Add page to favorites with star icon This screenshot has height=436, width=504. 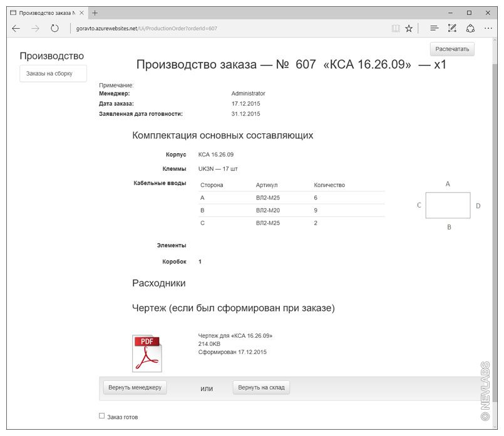click(409, 28)
